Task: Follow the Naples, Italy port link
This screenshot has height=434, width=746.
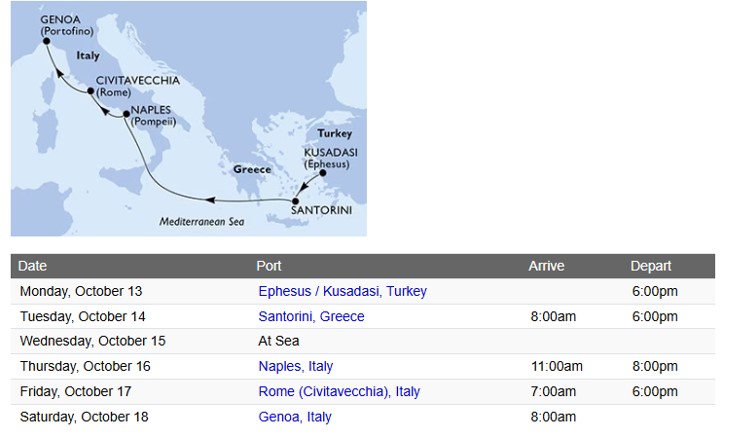Action: [x=295, y=366]
